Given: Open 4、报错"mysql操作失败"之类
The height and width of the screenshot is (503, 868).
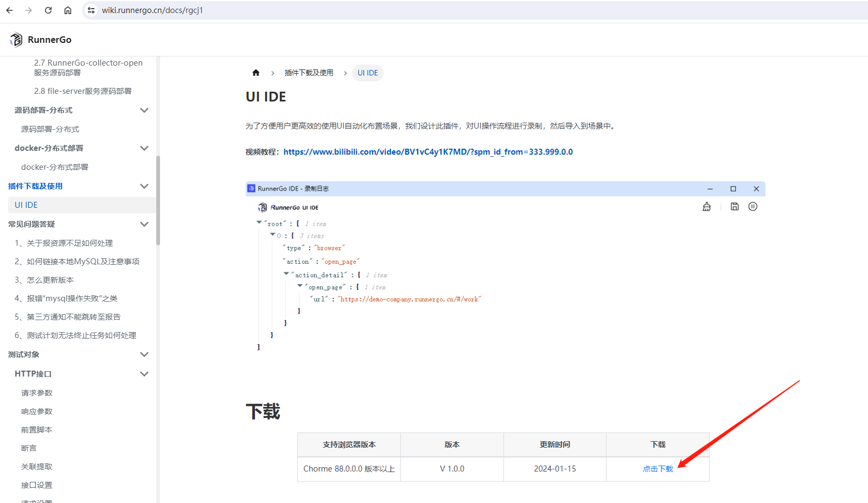Looking at the screenshot, I should click(66, 298).
